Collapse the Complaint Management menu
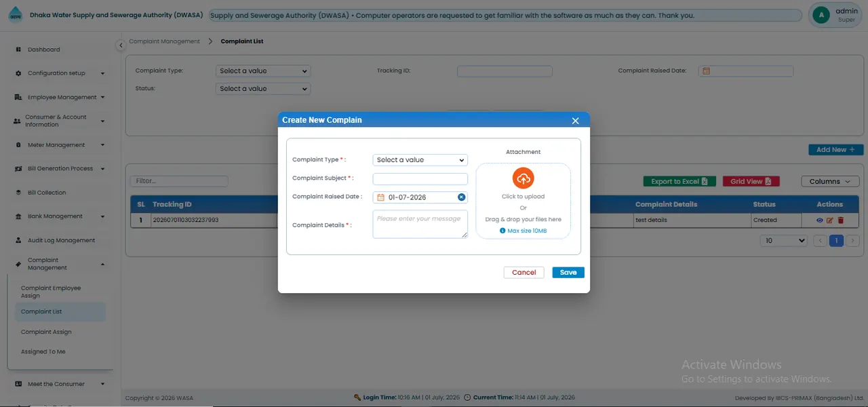 tap(60, 264)
